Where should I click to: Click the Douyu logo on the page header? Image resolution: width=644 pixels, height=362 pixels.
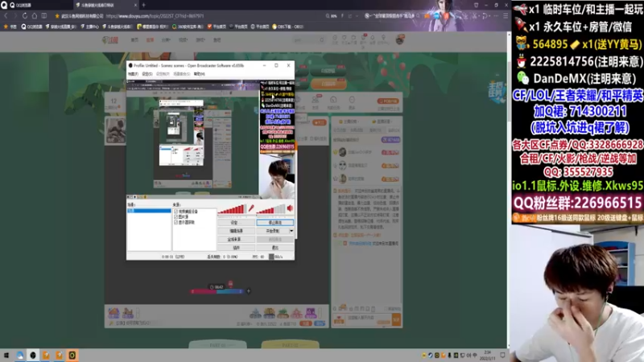pos(110,39)
